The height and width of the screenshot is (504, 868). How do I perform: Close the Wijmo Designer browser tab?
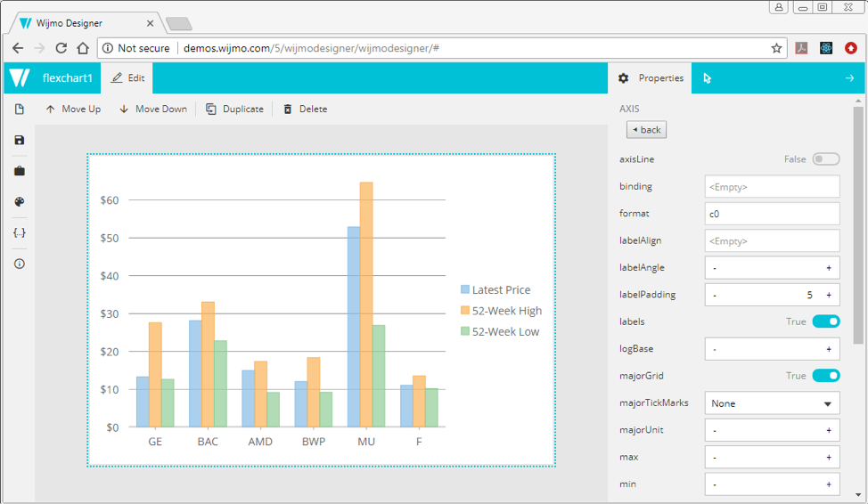[150, 23]
